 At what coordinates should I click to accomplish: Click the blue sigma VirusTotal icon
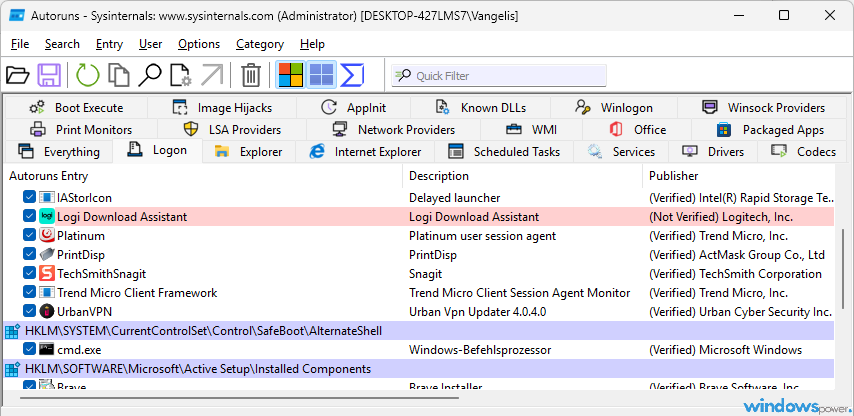click(352, 75)
